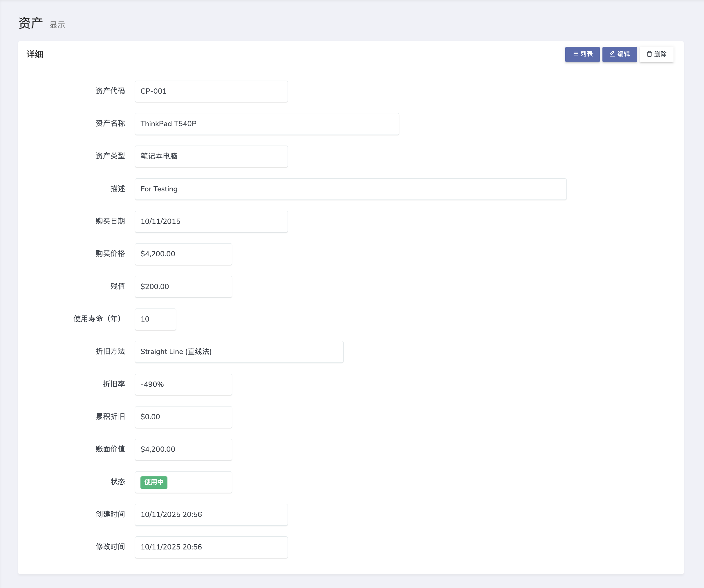The image size is (704, 588).
Task: Click the 修改时间 modified time field
Action: click(x=211, y=547)
